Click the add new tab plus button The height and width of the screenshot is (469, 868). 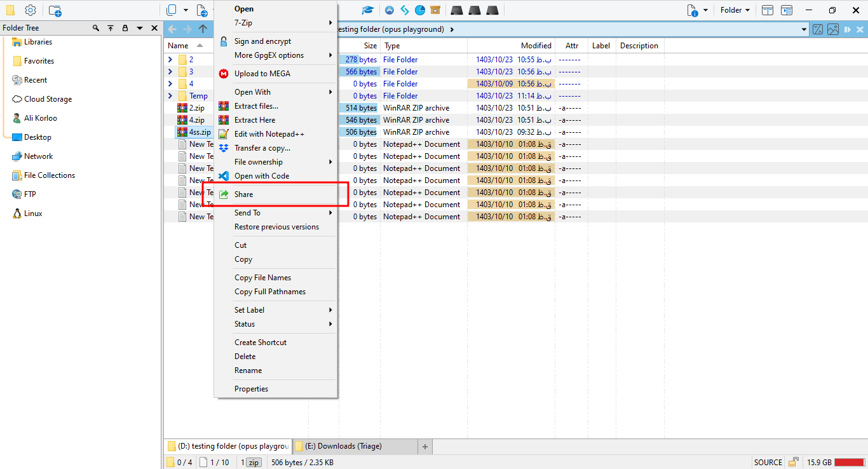425,446
